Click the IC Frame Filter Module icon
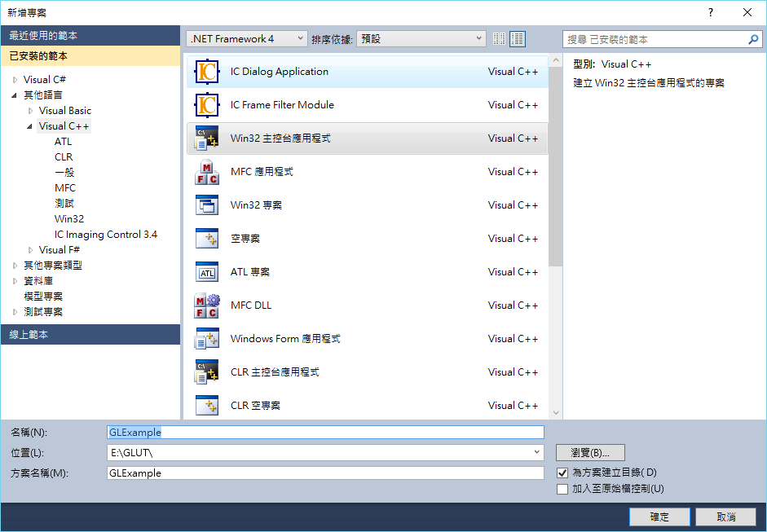Viewport: 767px width, 532px height. (x=207, y=105)
